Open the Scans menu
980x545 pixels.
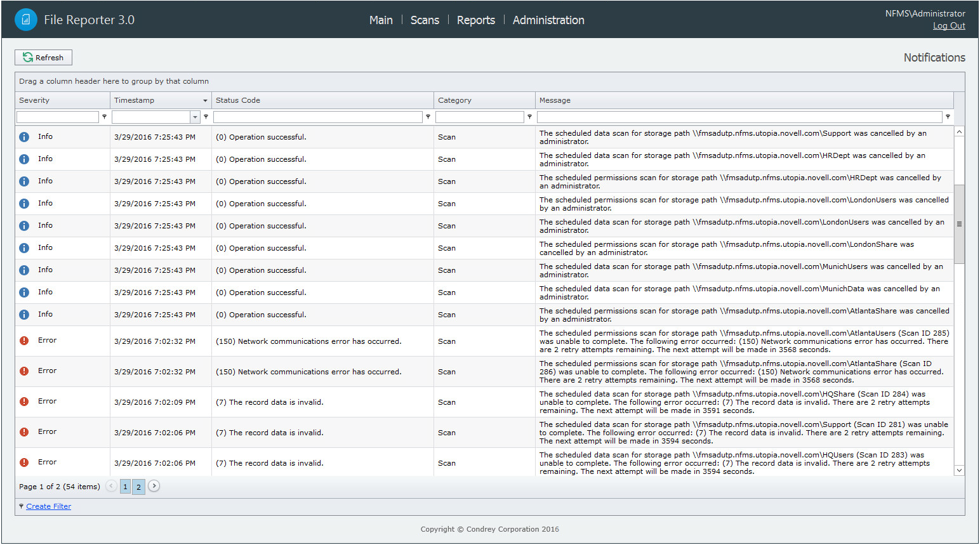tap(425, 20)
